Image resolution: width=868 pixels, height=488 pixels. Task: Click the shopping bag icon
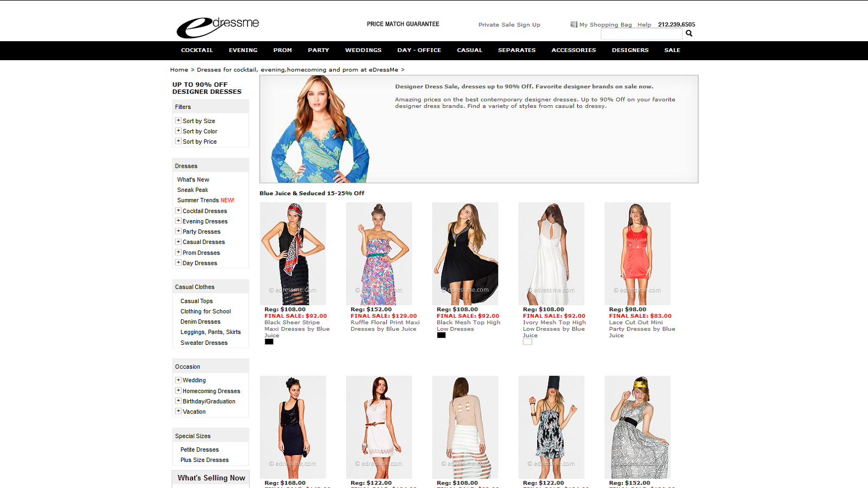click(573, 24)
